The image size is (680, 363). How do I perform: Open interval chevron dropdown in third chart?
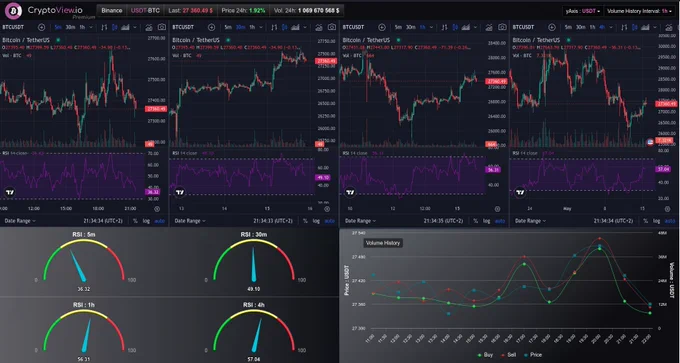pyautogui.click(x=432, y=27)
